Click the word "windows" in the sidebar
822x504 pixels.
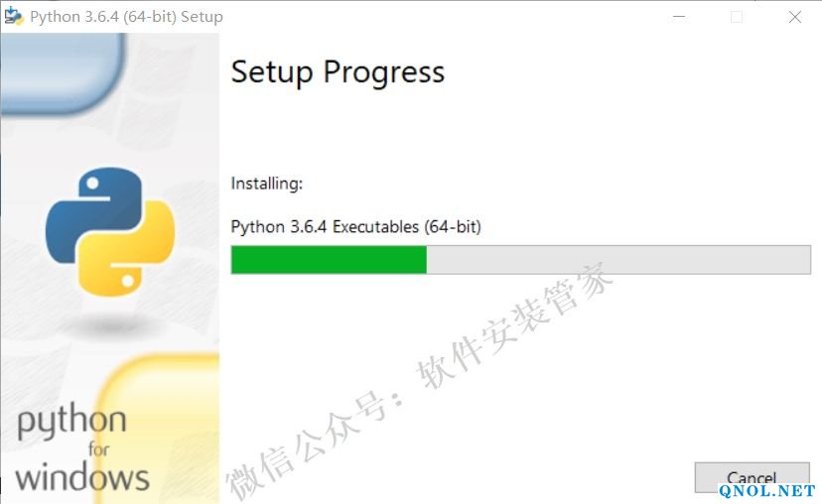pyautogui.click(x=82, y=477)
